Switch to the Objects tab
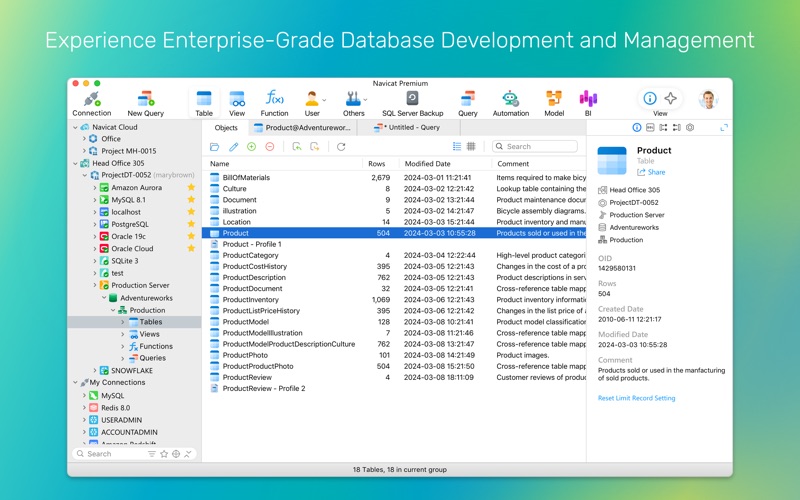The image size is (800, 500). (226, 128)
